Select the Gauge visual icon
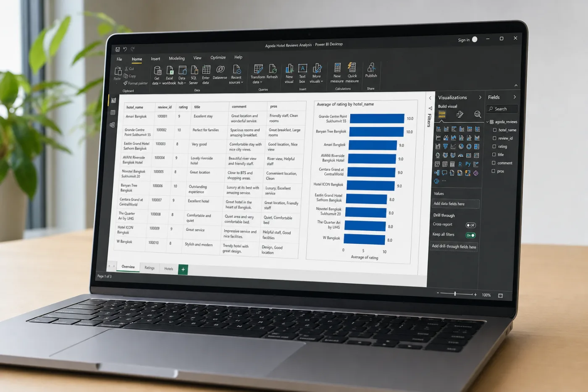 461,155
